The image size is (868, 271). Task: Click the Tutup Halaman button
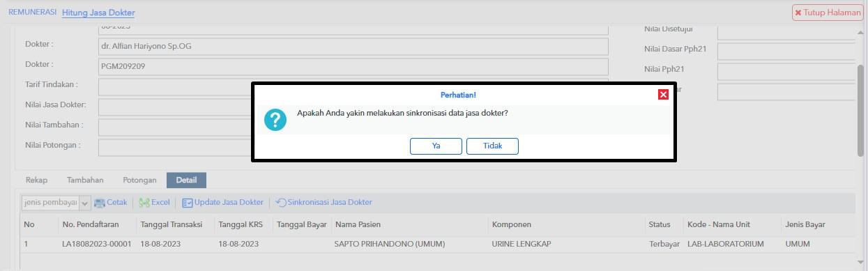(828, 13)
